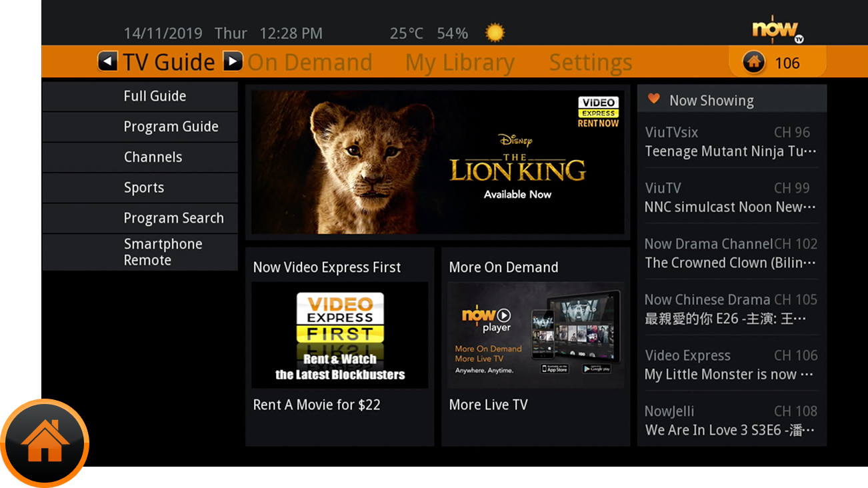Click the Now Player devices thumbnail
The width and height of the screenshot is (868, 488).
tap(536, 335)
